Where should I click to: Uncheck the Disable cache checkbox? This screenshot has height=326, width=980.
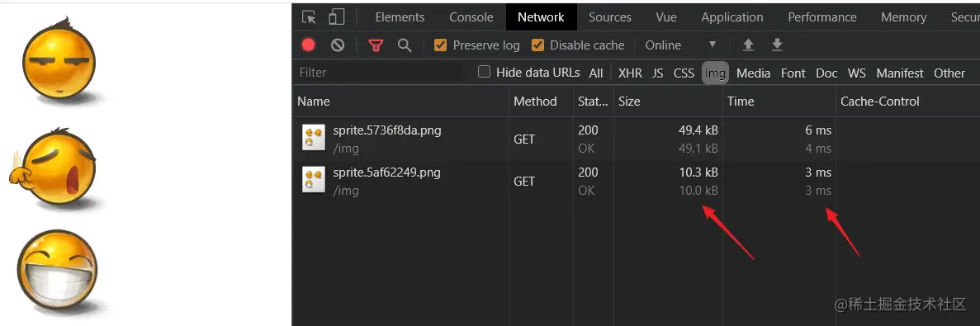(x=537, y=45)
